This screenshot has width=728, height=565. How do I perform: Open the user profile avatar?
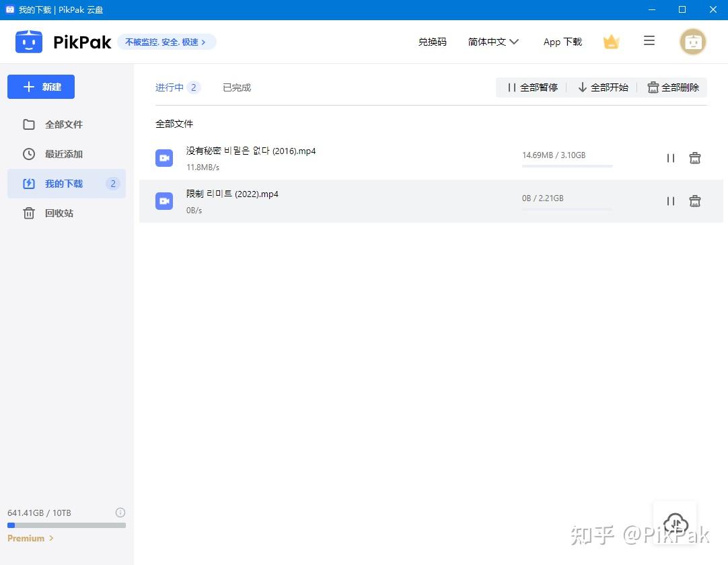pyautogui.click(x=693, y=41)
